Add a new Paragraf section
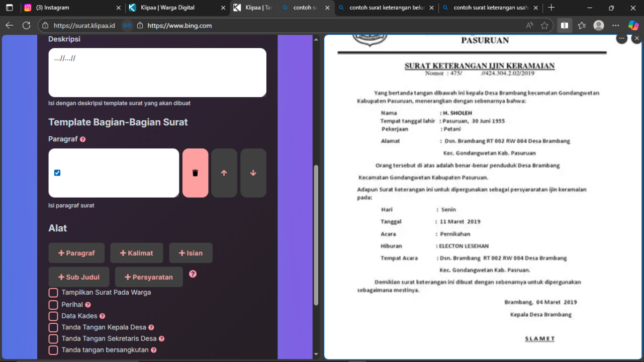The image size is (644, 362). click(76, 253)
